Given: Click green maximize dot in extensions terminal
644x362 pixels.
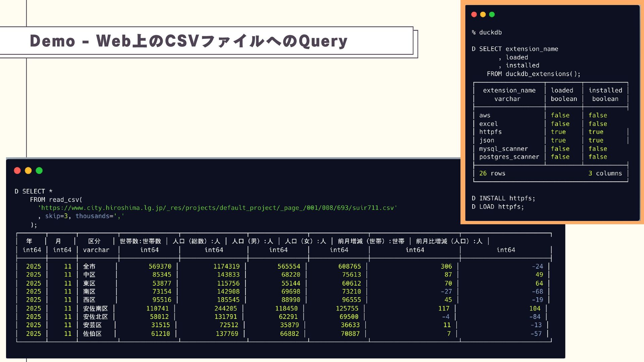Looking at the screenshot, I should (x=492, y=14).
